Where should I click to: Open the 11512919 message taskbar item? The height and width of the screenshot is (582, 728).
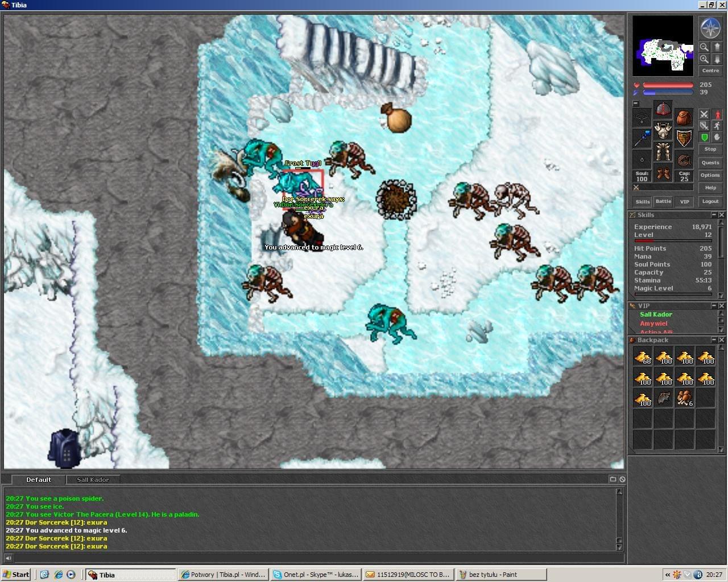(x=408, y=575)
